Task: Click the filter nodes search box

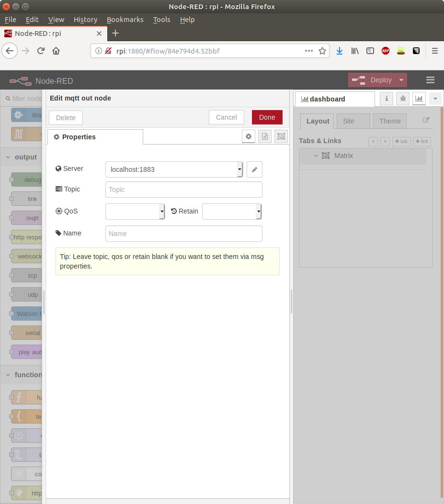Action: (22, 98)
